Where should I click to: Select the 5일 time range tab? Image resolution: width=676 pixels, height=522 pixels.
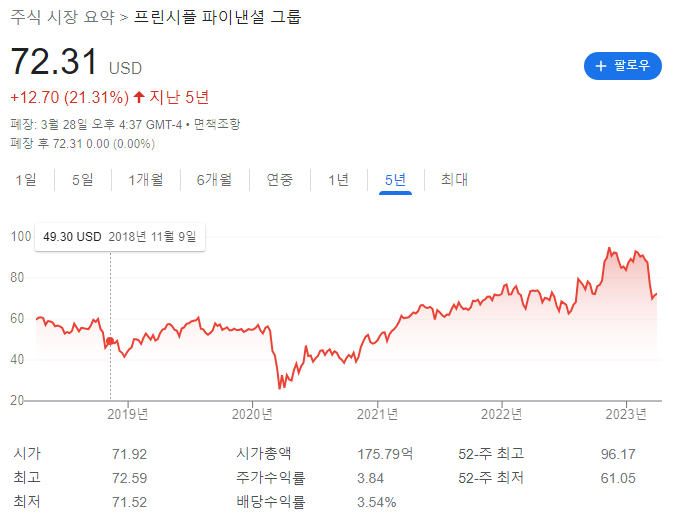[x=83, y=180]
